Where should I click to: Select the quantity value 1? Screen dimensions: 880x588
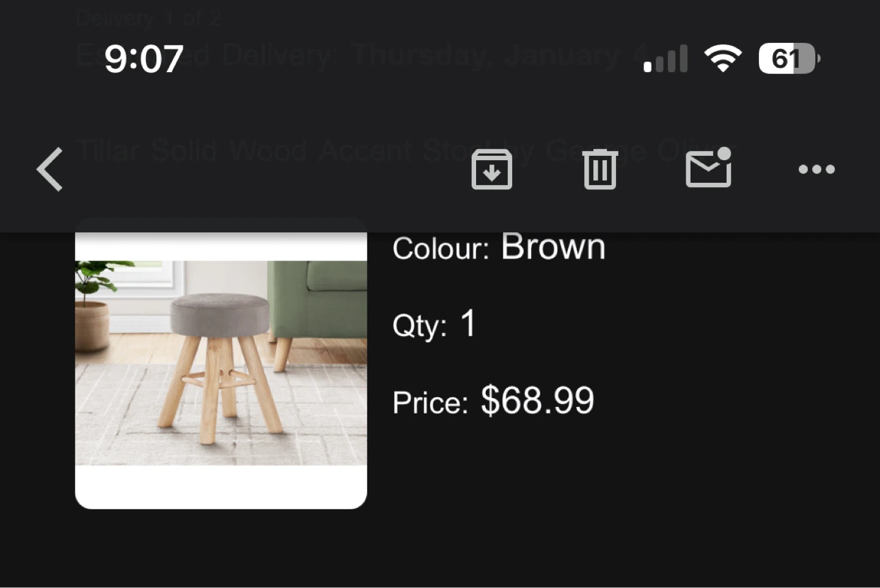coord(468,323)
